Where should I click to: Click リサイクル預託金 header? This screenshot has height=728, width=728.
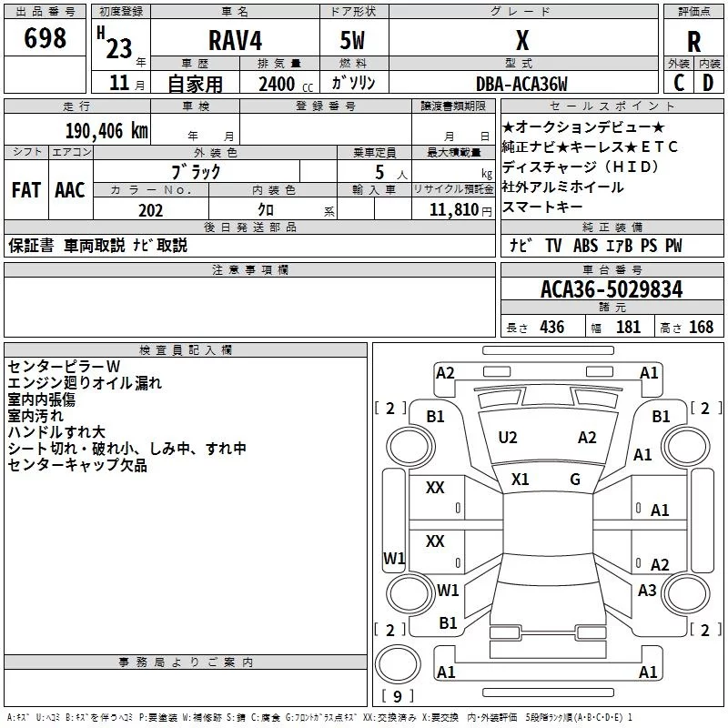[x=453, y=189]
